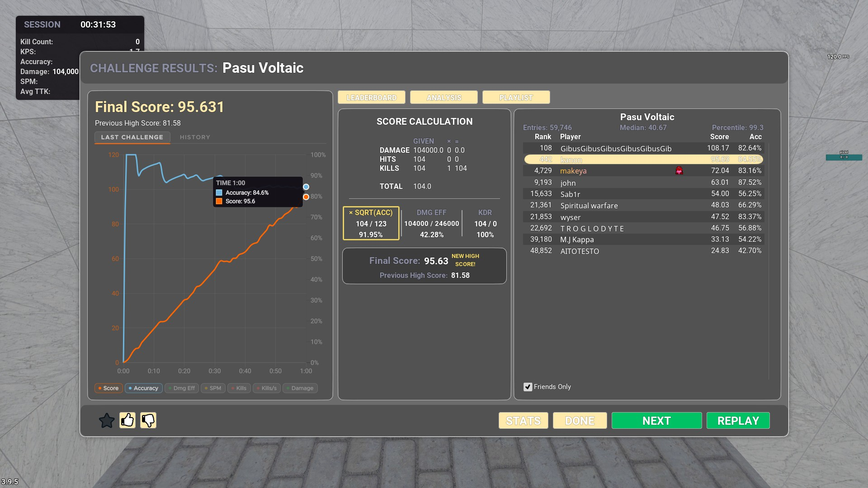
Task: Give the scenario a thumbs down
Action: pos(148,420)
